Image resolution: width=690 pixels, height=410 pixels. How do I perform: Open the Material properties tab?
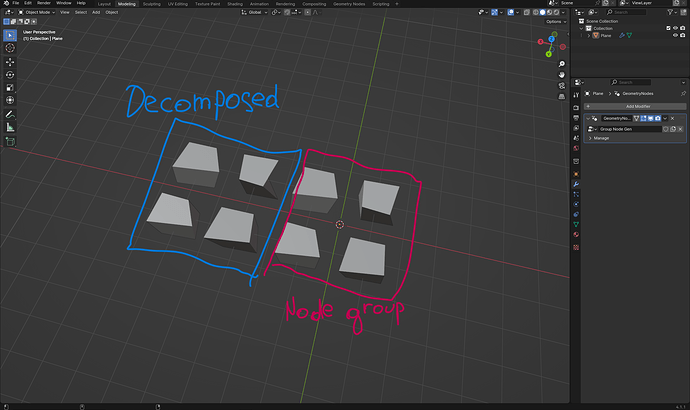click(x=576, y=234)
